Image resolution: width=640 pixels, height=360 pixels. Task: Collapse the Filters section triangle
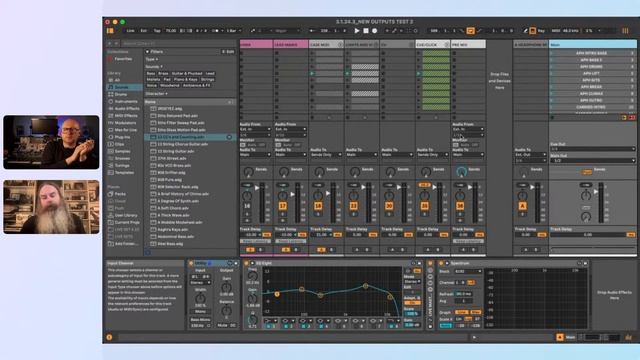(147, 52)
